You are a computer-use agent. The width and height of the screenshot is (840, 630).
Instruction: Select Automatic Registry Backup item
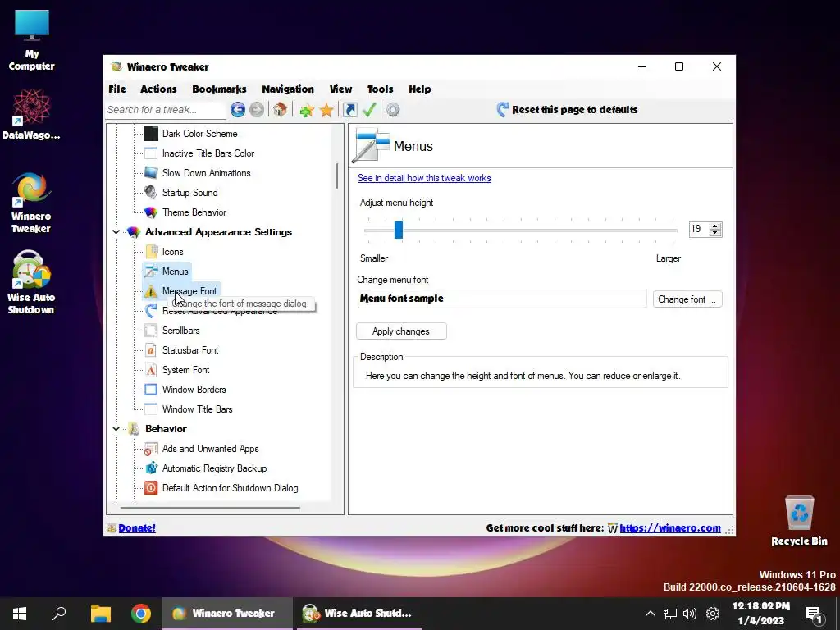coord(214,468)
